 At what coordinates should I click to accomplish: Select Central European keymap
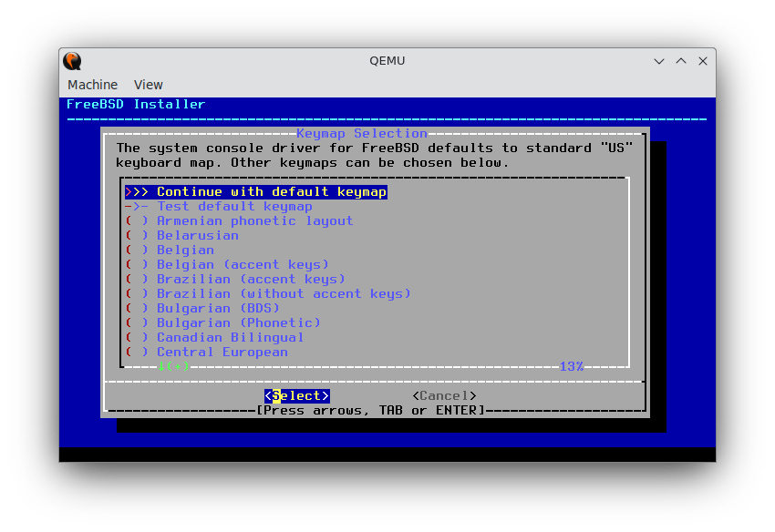[222, 352]
